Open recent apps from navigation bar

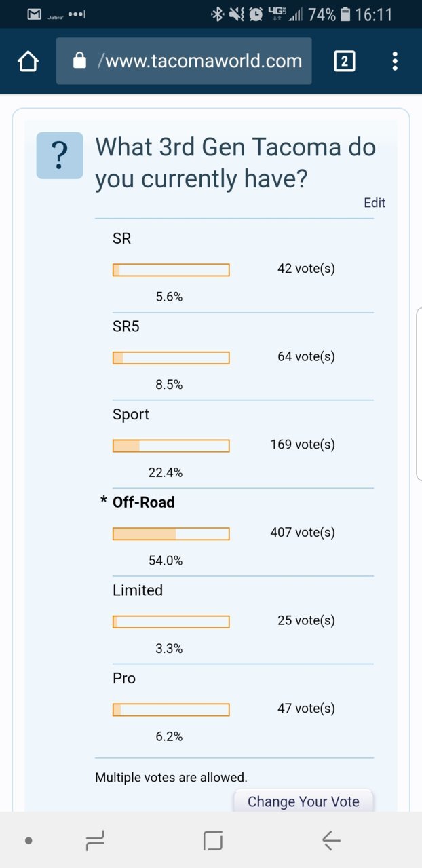click(x=95, y=841)
